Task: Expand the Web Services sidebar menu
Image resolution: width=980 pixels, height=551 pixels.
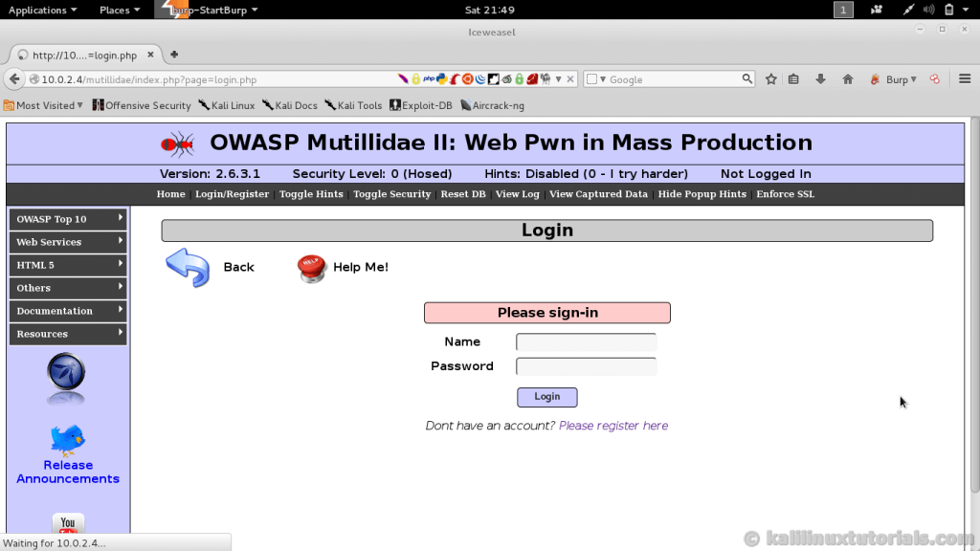Action: tap(68, 242)
